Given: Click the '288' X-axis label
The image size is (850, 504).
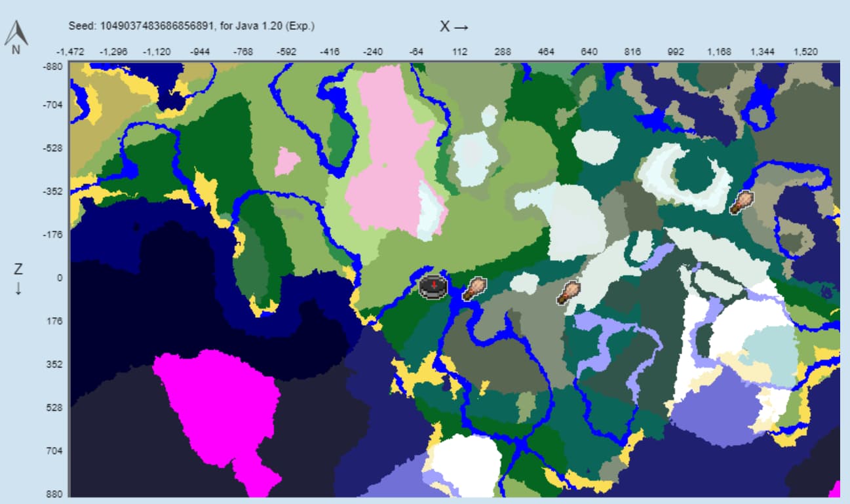Looking at the screenshot, I should pos(503,52).
